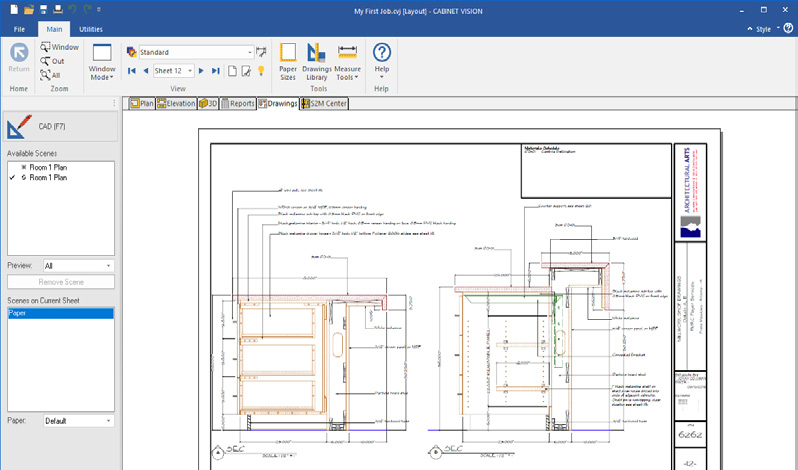Go to the first sheet

pyautogui.click(x=132, y=71)
